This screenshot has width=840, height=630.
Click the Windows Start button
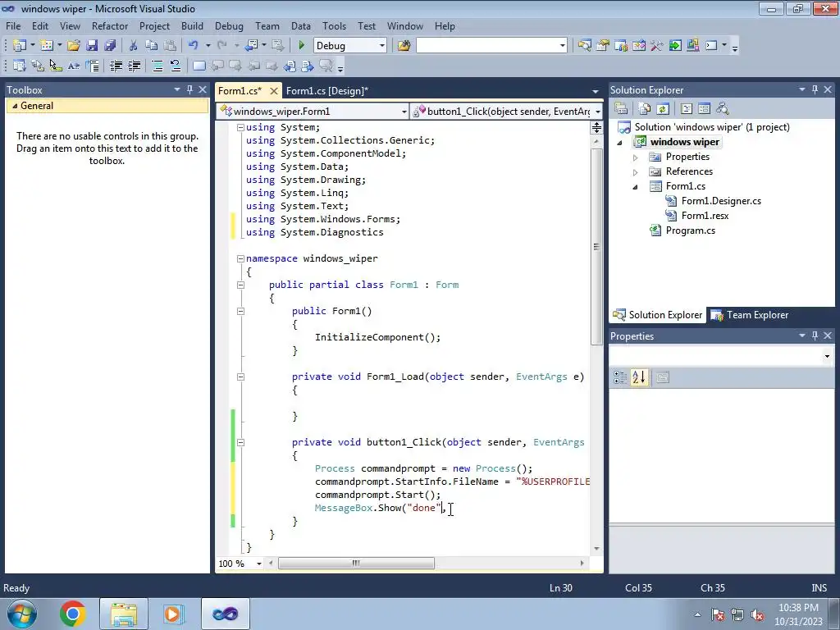[x=21, y=614]
